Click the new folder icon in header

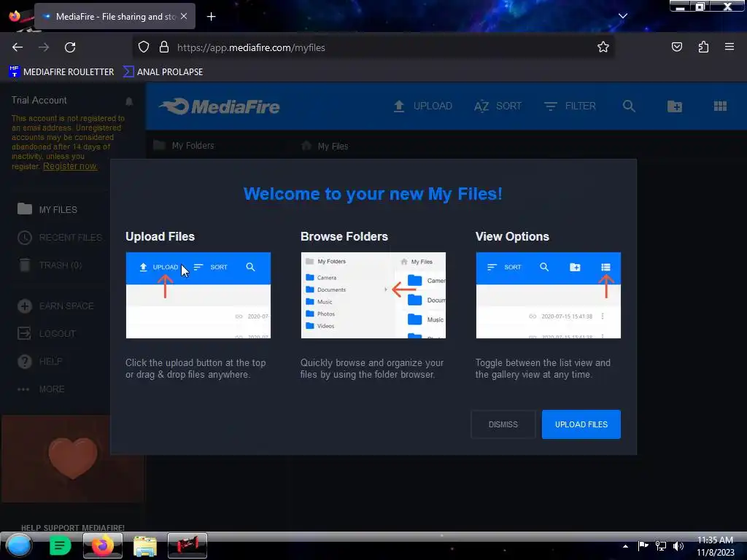pyautogui.click(x=675, y=106)
